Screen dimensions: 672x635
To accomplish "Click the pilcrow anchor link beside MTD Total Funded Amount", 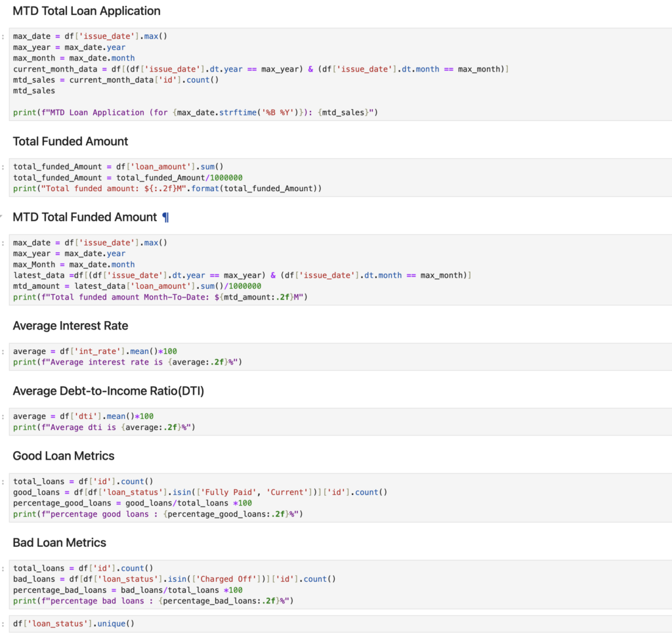I will tap(165, 217).
